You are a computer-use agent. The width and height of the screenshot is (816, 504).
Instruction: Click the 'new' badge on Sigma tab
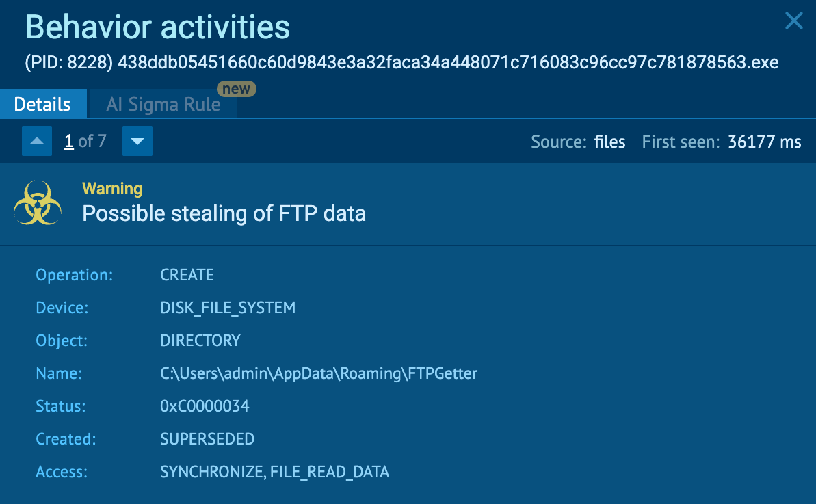coord(236,89)
